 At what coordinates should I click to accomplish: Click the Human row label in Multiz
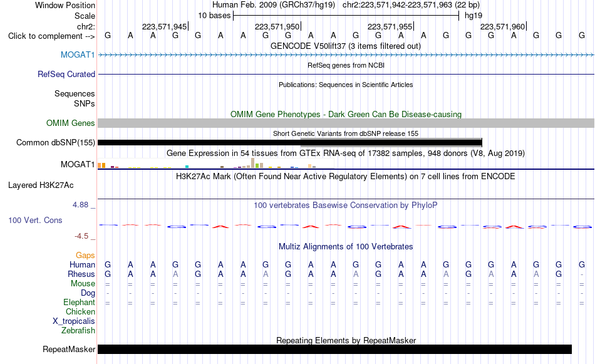point(82,264)
